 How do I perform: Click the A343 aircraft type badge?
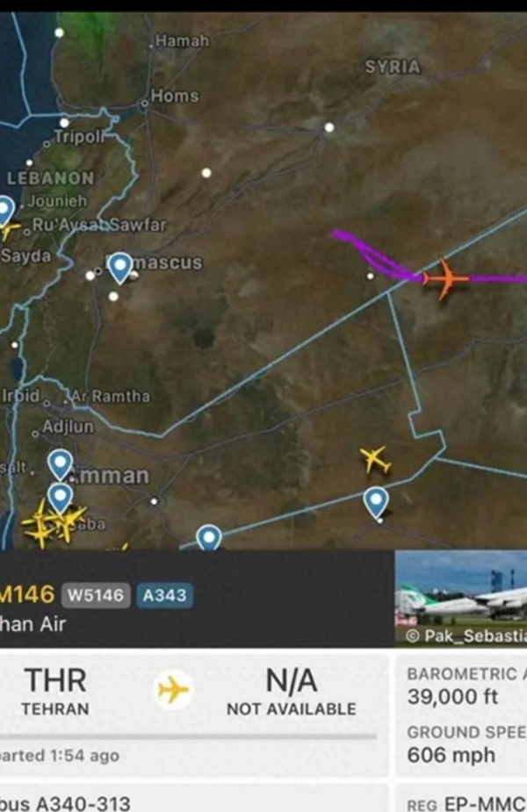coord(165,595)
